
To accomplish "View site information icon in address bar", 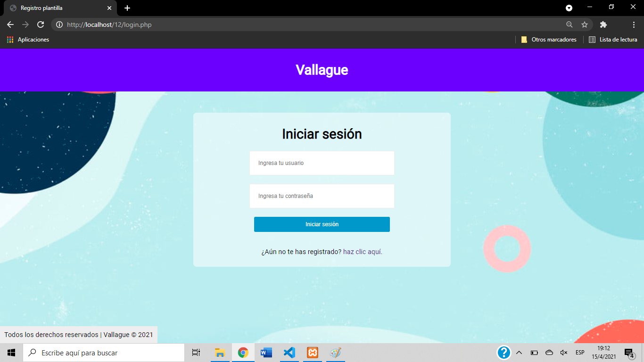I will (59, 25).
